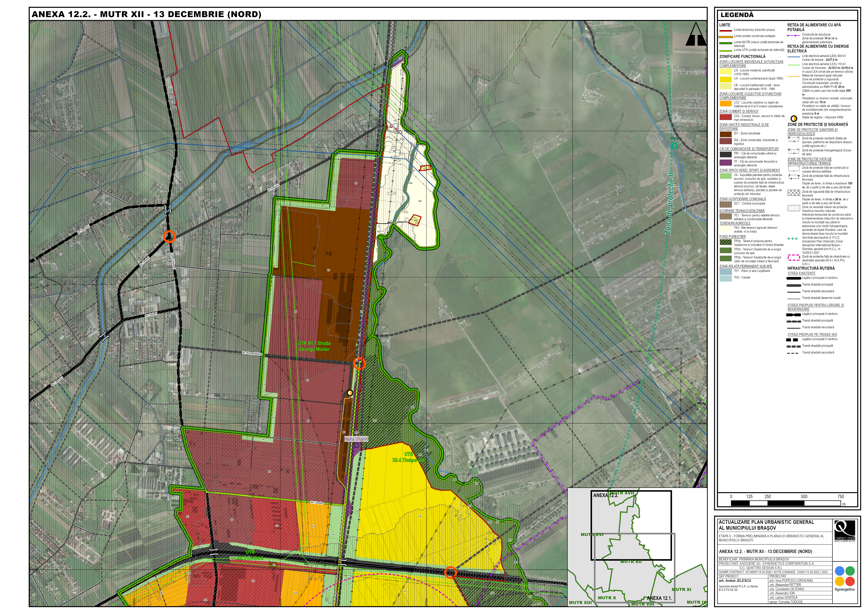Image resolution: width=868 pixels, height=614 pixels.
Task: Click the ZONE DE PROTECȚIE ȘI SIGURANȚĂ heading
Action: [x=818, y=125]
